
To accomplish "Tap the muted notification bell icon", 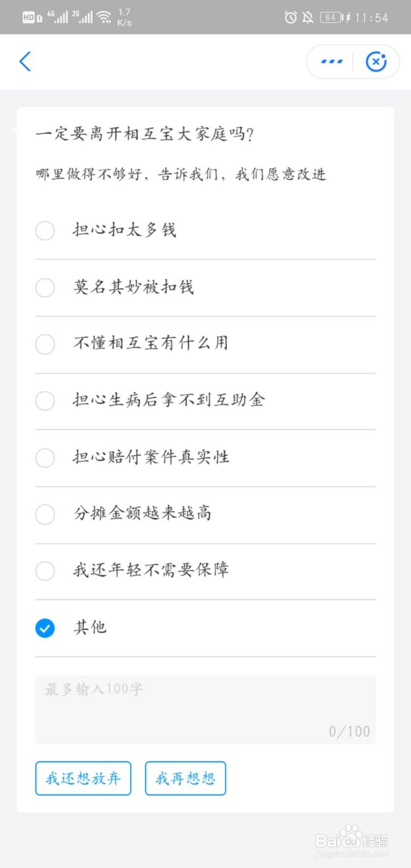I will (308, 18).
